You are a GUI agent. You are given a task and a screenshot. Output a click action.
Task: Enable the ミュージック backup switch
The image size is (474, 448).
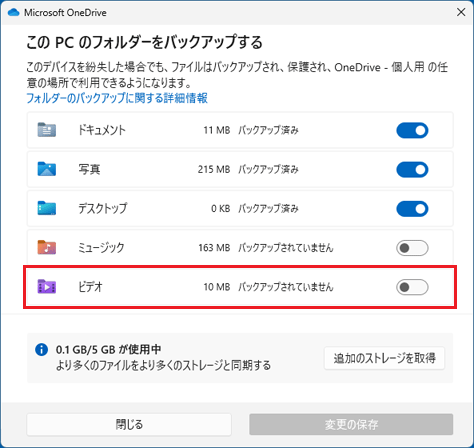412,248
